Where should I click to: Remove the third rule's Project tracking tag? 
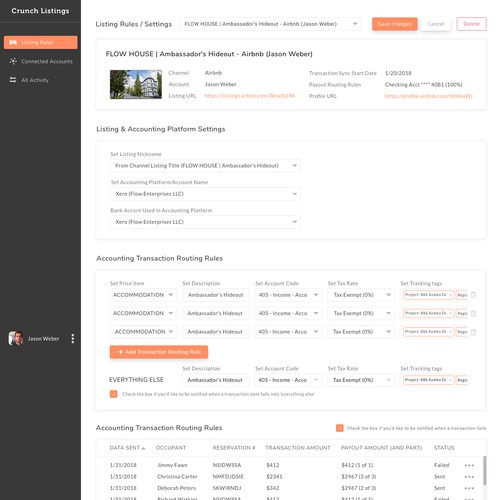(450, 332)
